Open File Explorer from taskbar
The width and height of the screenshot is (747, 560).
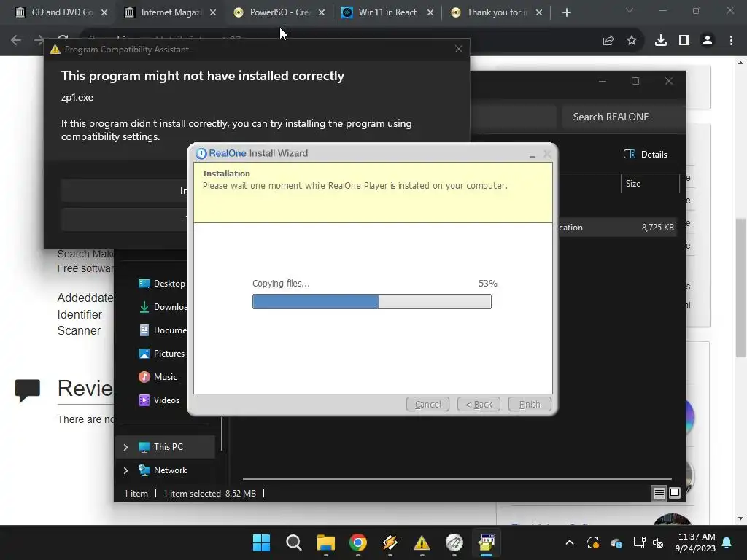click(x=326, y=542)
